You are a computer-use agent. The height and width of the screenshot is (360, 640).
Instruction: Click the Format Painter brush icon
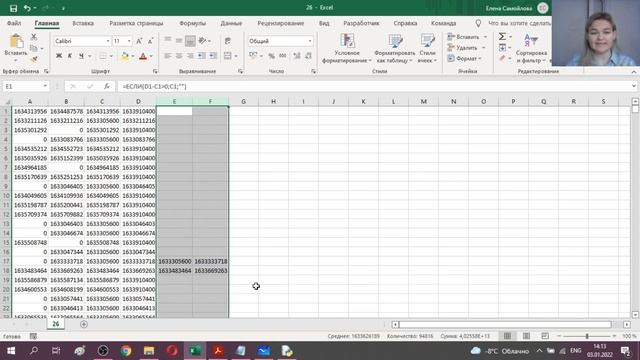[34, 59]
